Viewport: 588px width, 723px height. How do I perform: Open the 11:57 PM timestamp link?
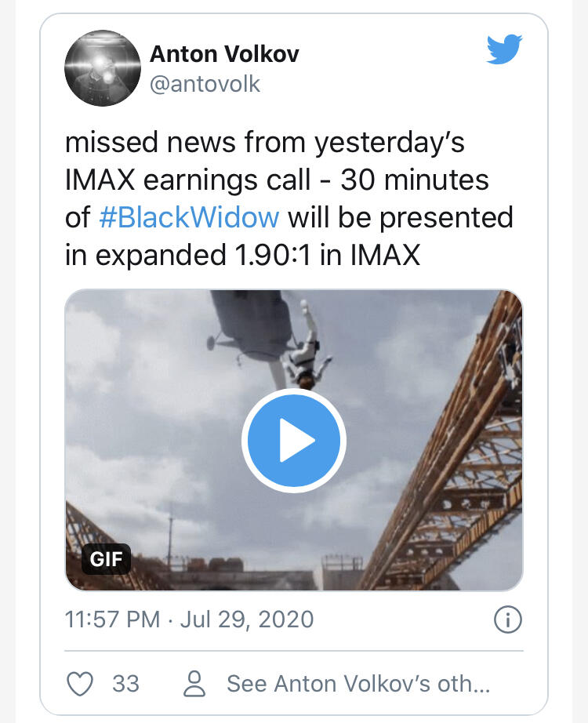(113, 619)
